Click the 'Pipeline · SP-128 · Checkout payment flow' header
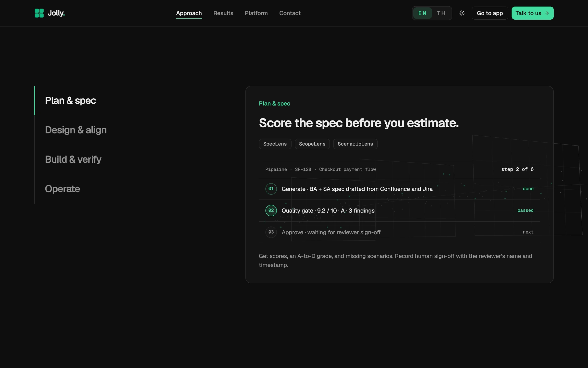 pyautogui.click(x=320, y=169)
